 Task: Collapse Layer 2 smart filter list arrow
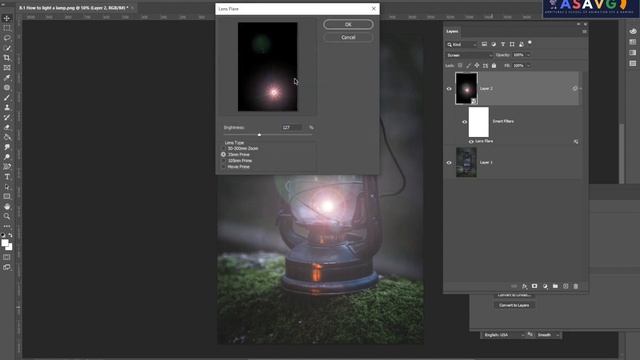click(x=581, y=89)
